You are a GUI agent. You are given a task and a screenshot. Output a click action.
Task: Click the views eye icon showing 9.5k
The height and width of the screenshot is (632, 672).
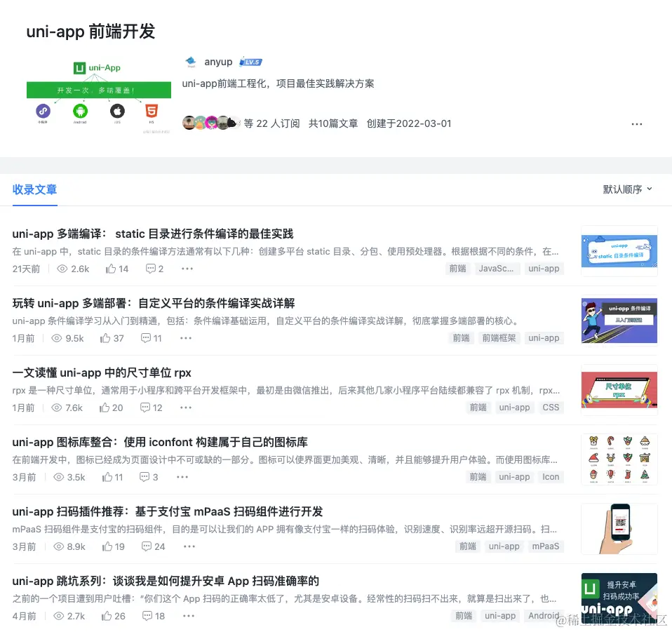[x=57, y=338]
